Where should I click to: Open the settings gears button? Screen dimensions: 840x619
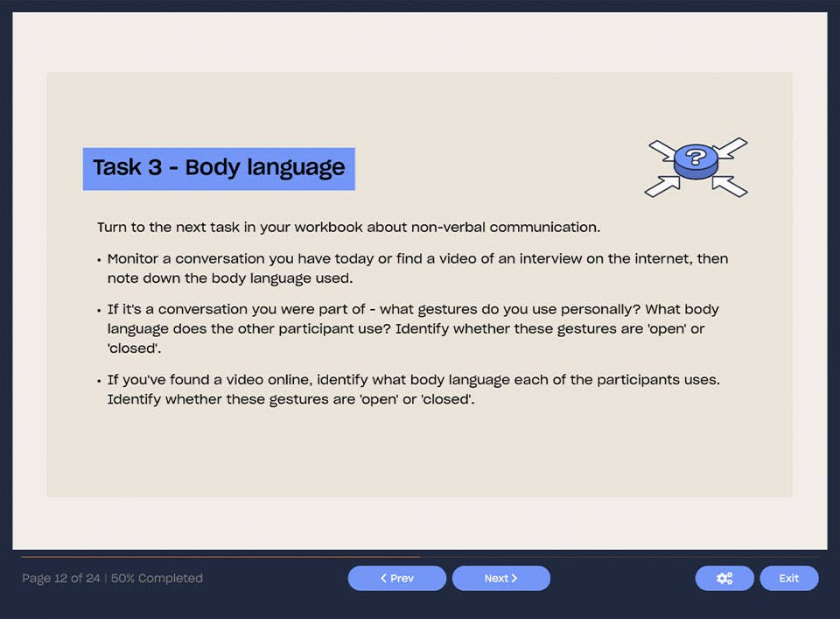(x=724, y=578)
